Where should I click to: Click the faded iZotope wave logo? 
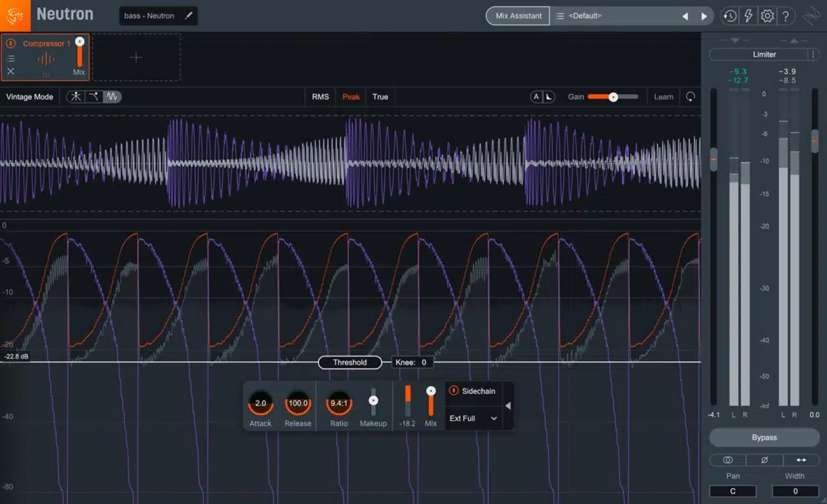pyautogui.click(x=811, y=16)
